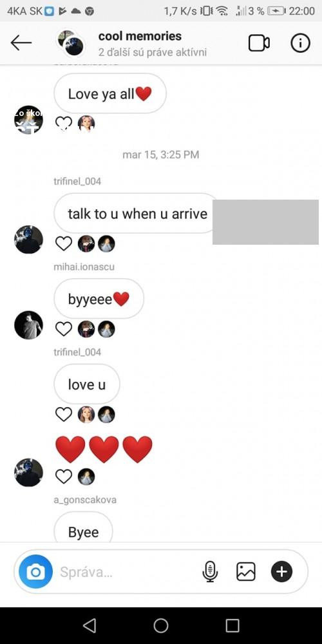
Task: Open the gallery image picker icon
Action: point(245,572)
